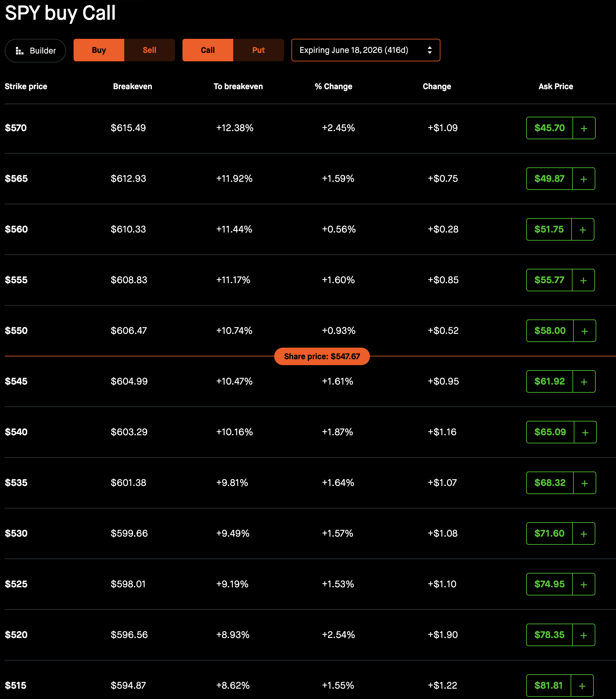The height and width of the screenshot is (699, 616).
Task: Select the Buy toggle option
Action: (99, 50)
